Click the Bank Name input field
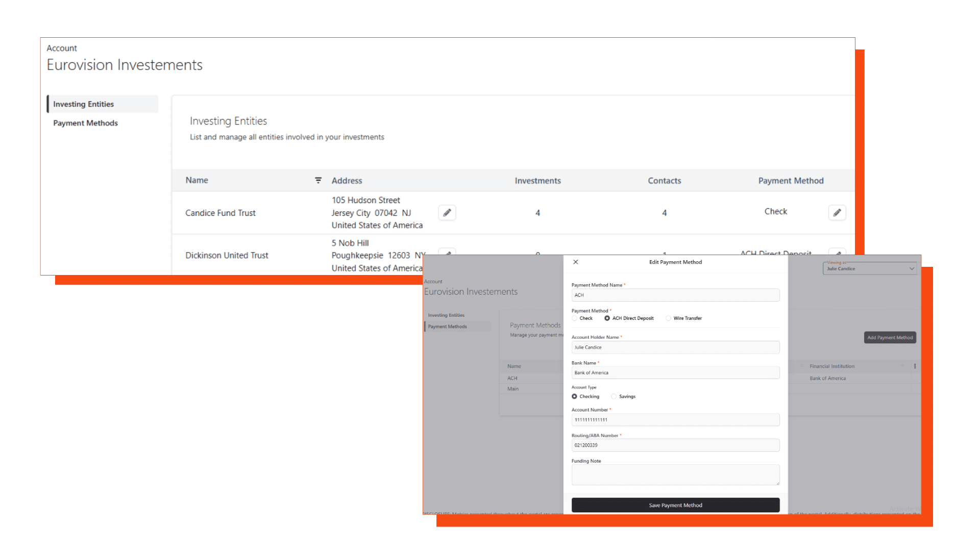This screenshot has width=980, height=551. point(675,373)
